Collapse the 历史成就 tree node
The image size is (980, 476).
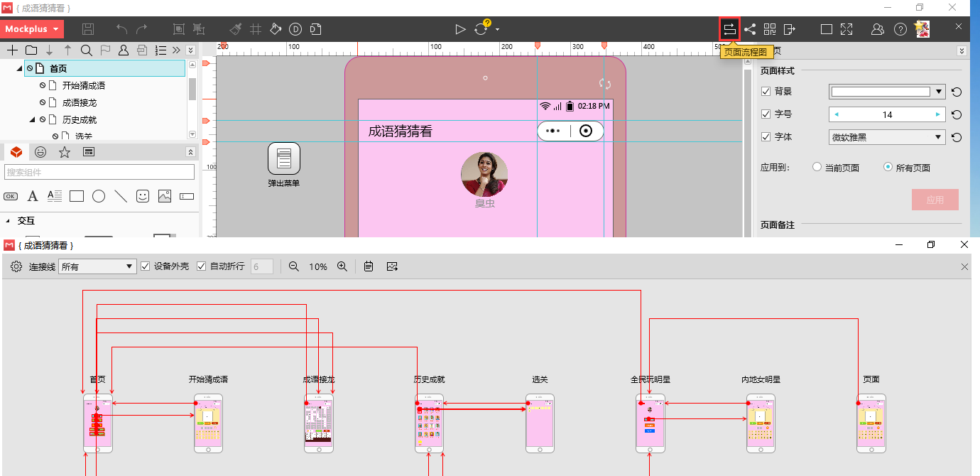click(x=32, y=120)
